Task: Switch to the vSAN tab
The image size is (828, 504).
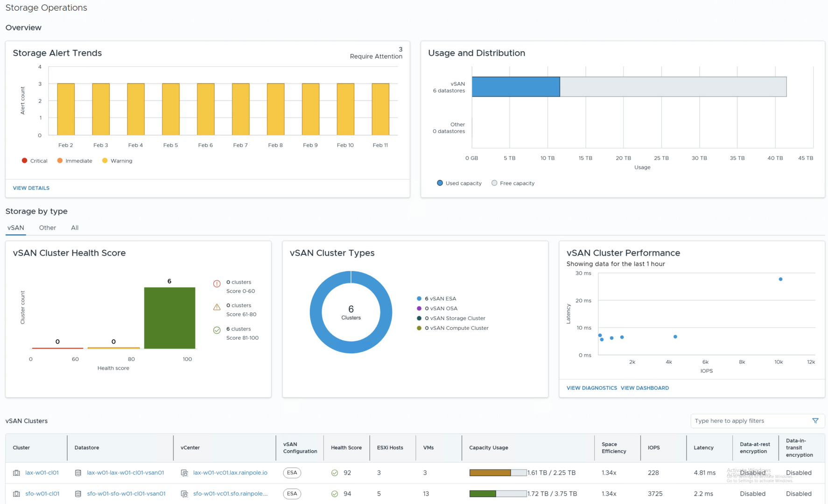Action: (16, 228)
